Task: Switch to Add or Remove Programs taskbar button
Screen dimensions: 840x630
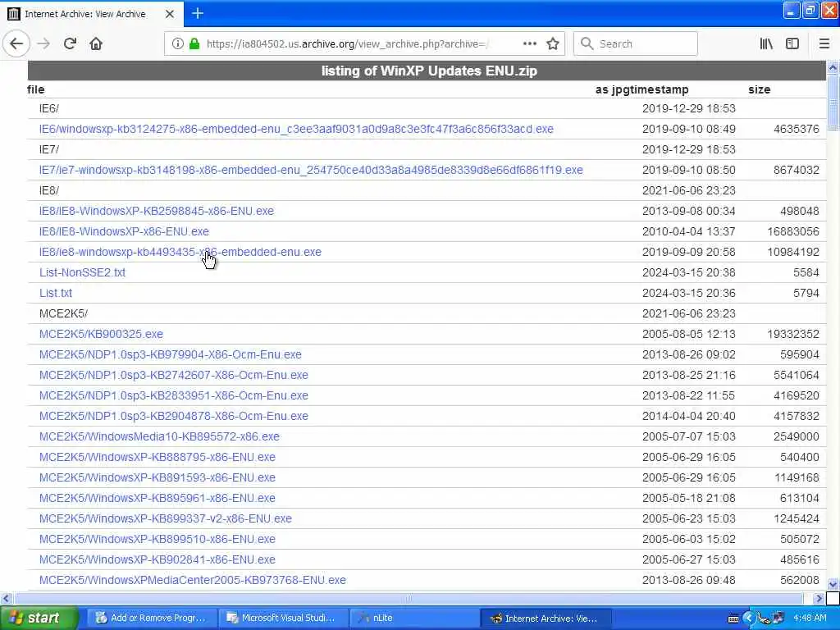Action: 152,618
